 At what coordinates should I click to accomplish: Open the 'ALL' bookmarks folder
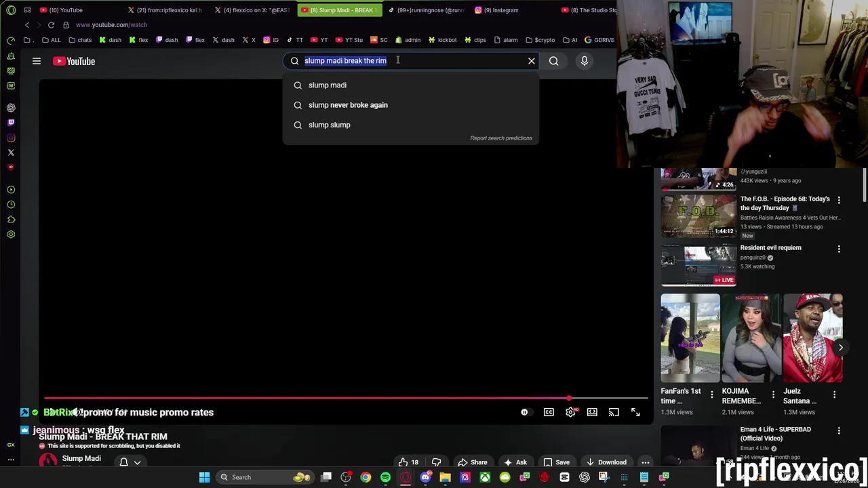point(51,40)
